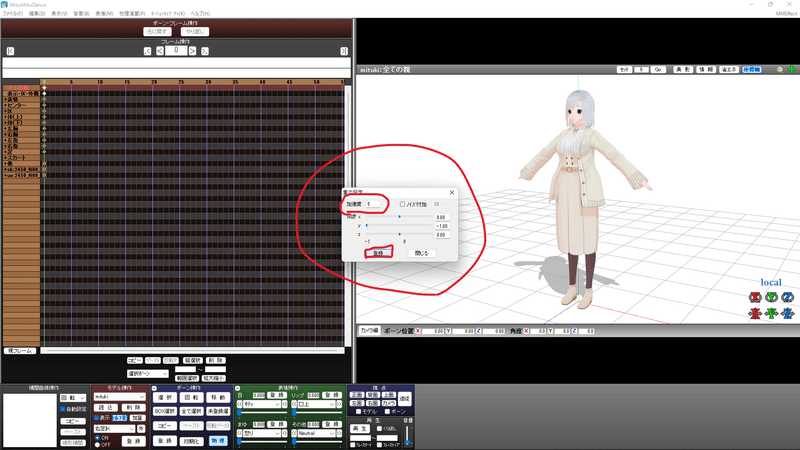The height and width of the screenshot is (450, 800).
Task: Step forward one frame with > button
Action: (192, 51)
